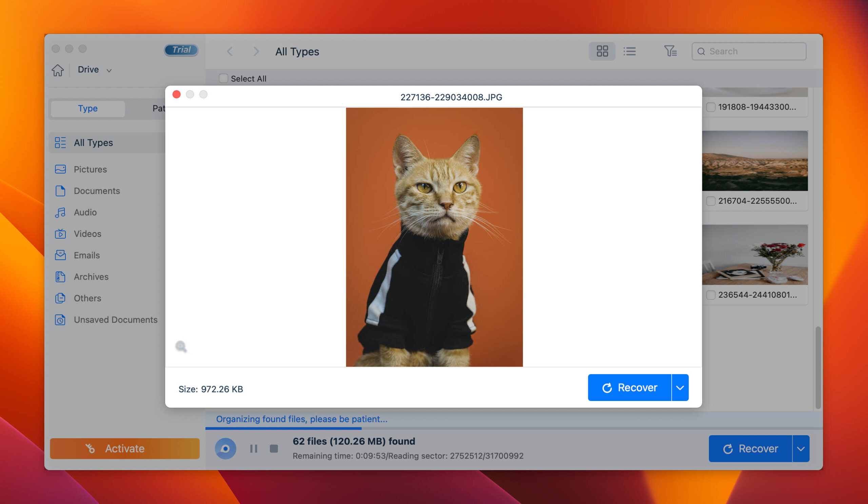Click the Search input field
868x504 pixels.
click(749, 51)
